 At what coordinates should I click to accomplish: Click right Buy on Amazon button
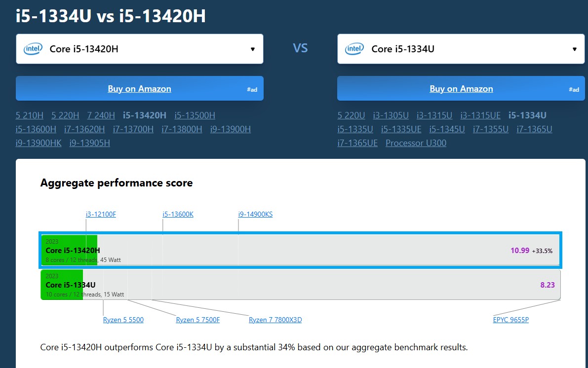coord(461,88)
